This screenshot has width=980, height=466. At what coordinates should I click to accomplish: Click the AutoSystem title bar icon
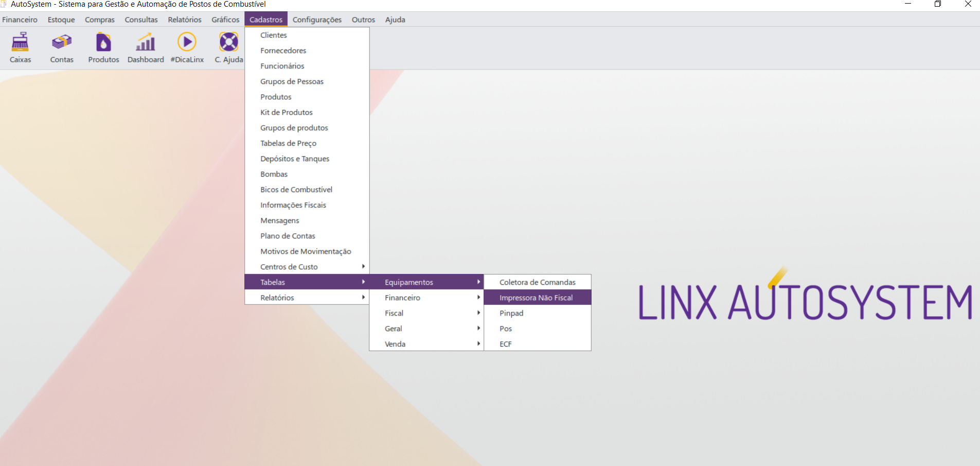click(x=5, y=4)
